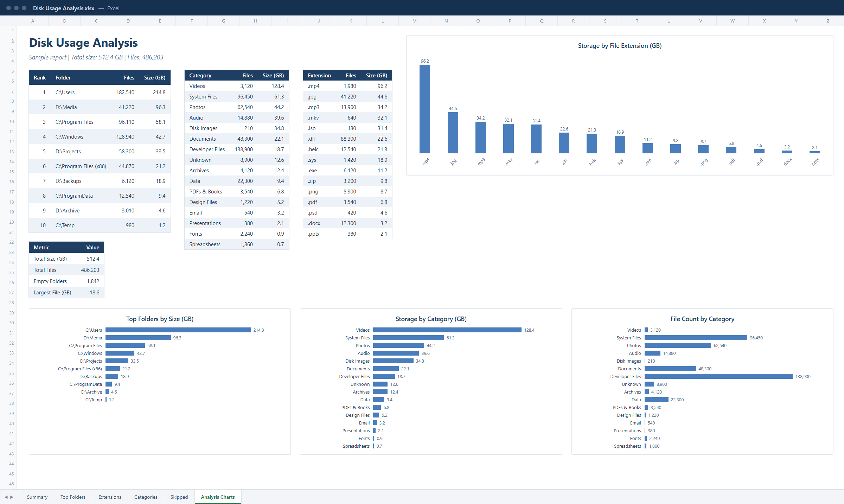The image size is (844, 504).
Task: Select the 88,300 files cell for .dll
Action: 348,139
